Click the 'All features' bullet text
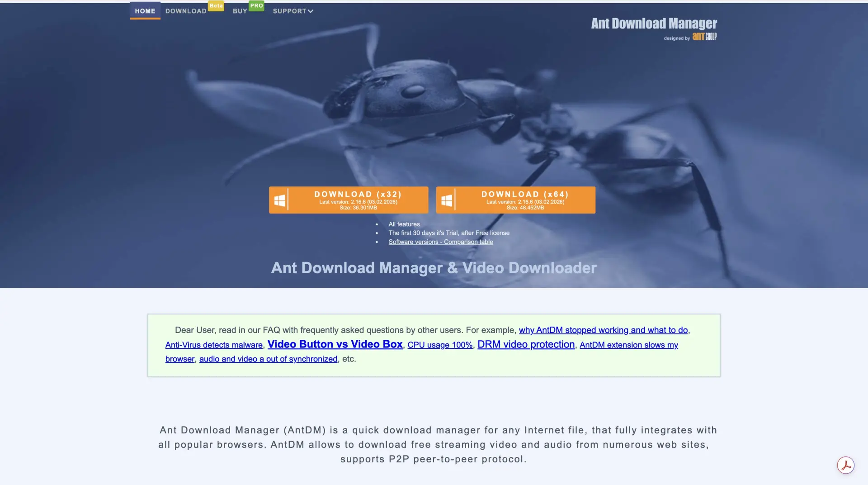The width and height of the screenshot is (868, 485). [404, 224]
